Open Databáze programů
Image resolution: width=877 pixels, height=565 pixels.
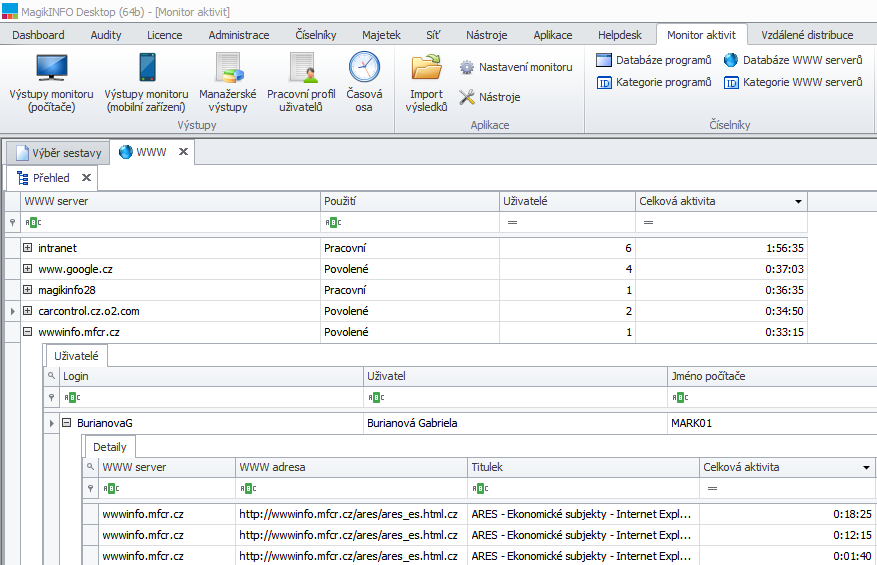pyautogui.click(x=653, y=60)
